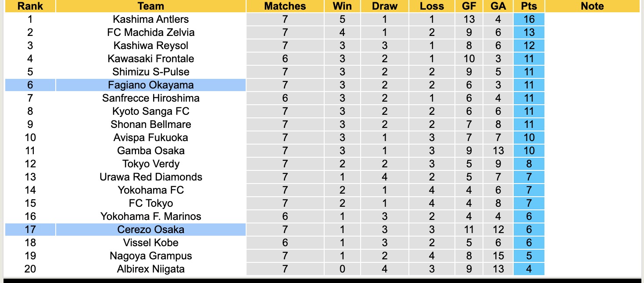
Task: Click the Kashima Antlers team name
Action: [150, 19]
